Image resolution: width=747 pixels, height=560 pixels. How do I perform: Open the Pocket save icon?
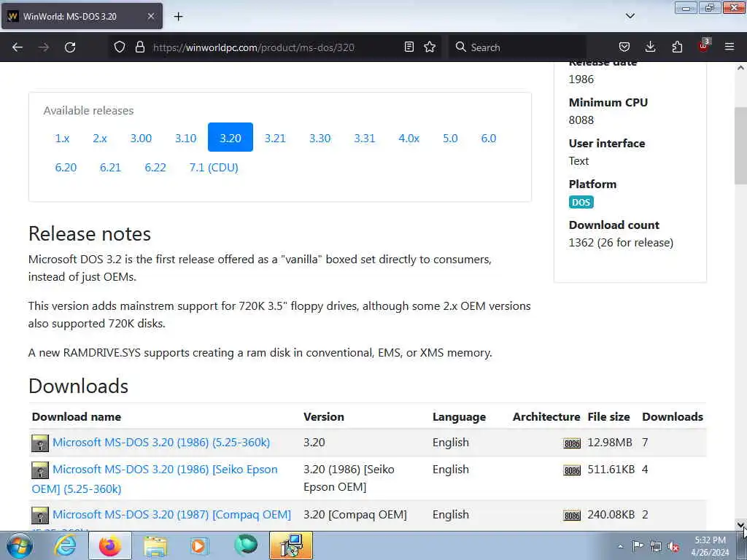pyautogui.click(x=624, y=47)
